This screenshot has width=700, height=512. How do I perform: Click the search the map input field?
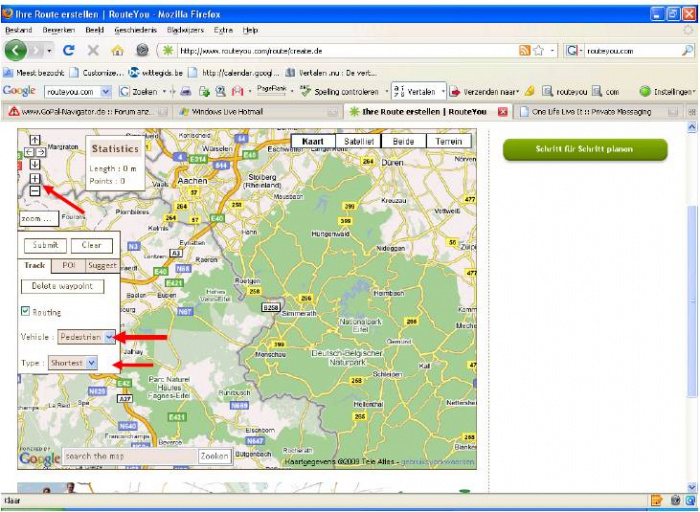click(x=130, y=456)
